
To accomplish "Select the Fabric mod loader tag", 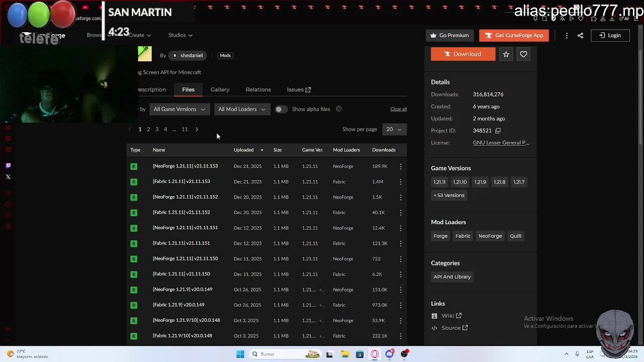I will point(463,236).
